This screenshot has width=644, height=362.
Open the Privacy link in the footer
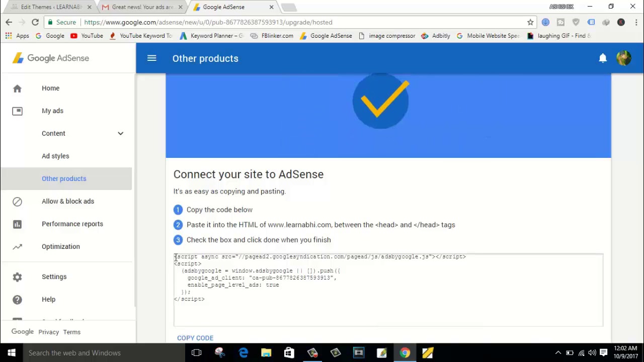tap(49, 332)
